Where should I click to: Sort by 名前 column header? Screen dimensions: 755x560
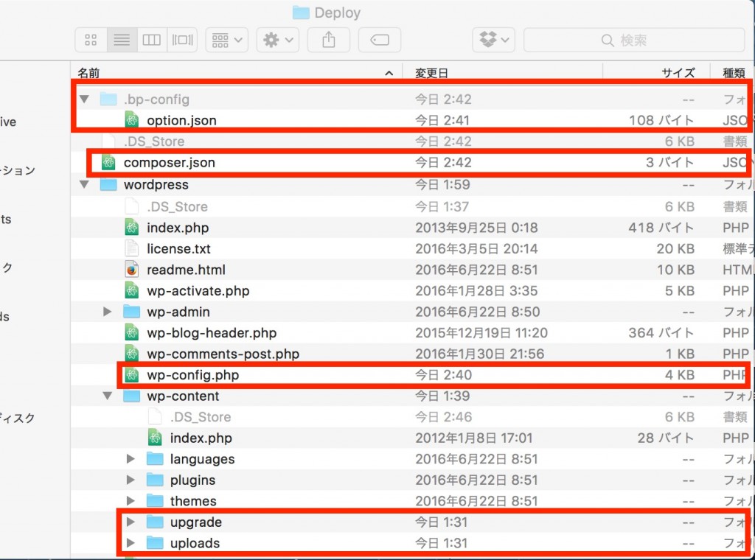click(88, 73)
